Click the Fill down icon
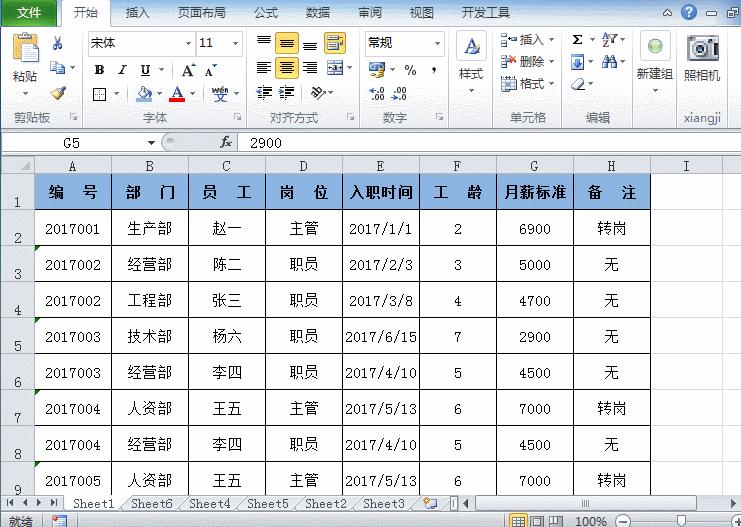 [x=577, y=62]
